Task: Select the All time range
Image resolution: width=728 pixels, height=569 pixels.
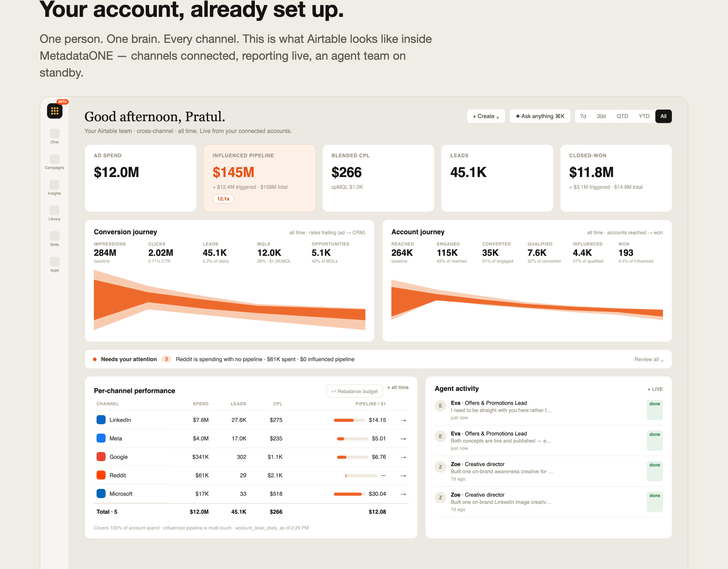Action: pyautogui.click(x=663, y=116)
